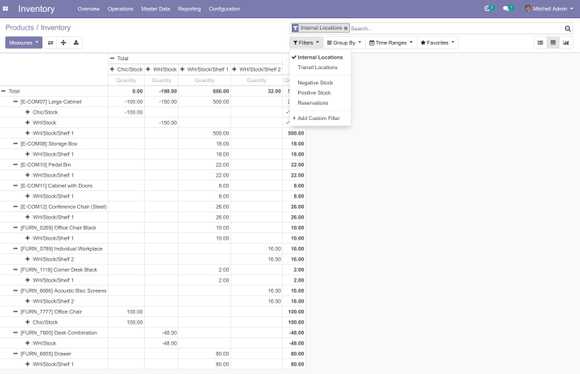
Task: Expand WH/Stock/Shelf 2 under Individual Workplace
Action: 50,259
